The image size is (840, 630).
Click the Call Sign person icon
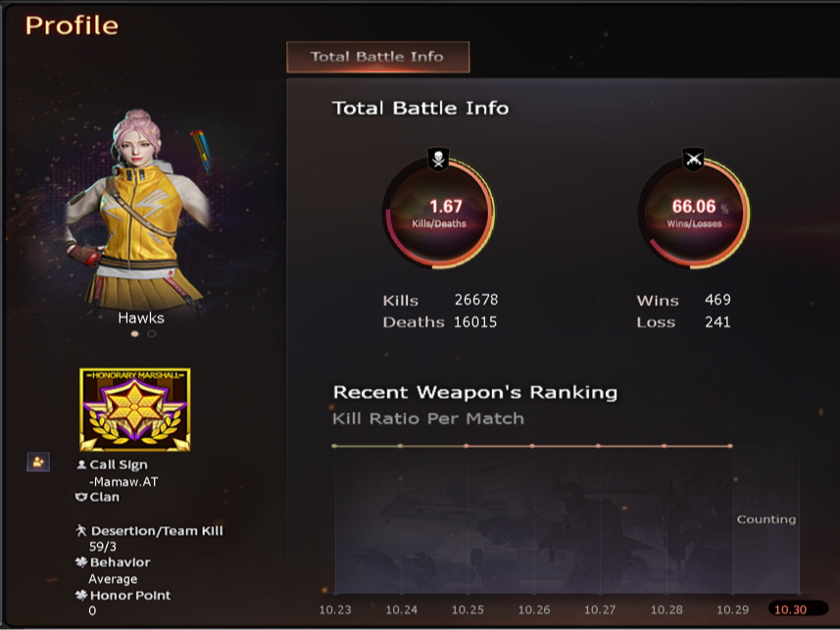[81, 465]
